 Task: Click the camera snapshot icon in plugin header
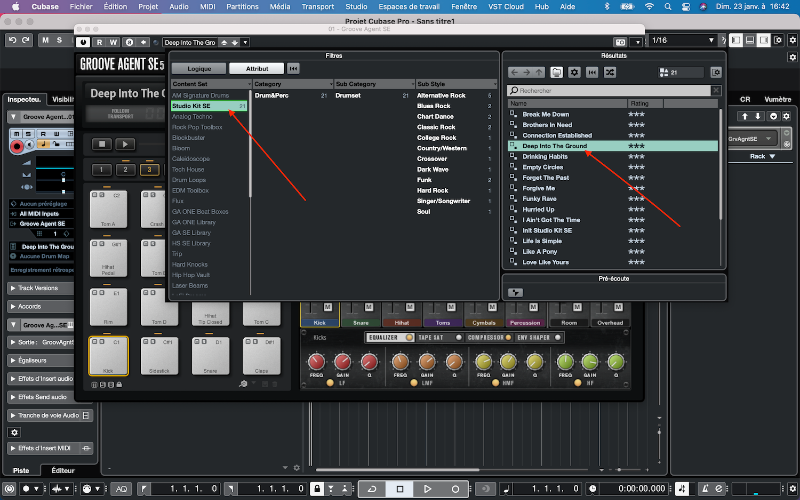[x=620, y=42]
